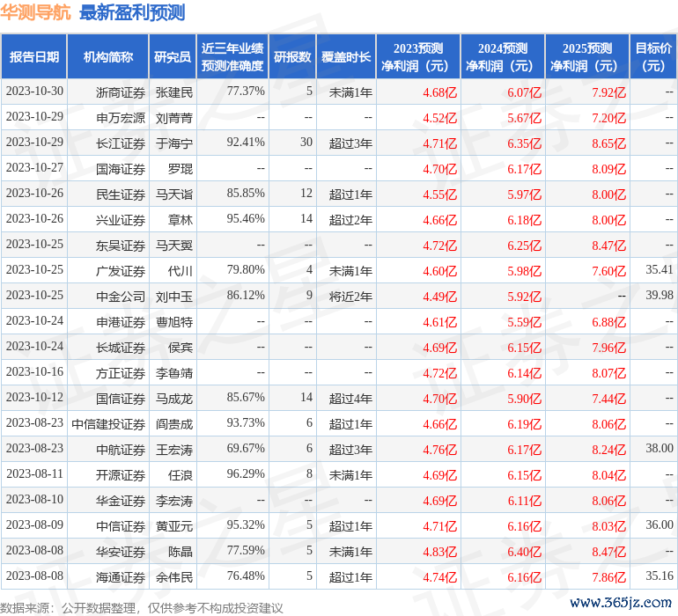Select the 研究员 column header
This screenshot has height=616, width=678.
[x=173, y=56]
